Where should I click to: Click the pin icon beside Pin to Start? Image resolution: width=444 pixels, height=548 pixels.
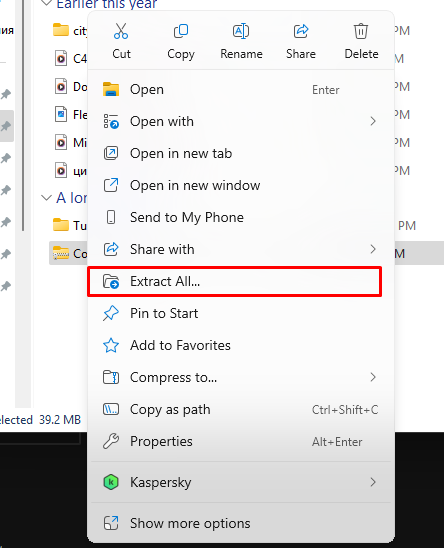(x=111, y=313)
